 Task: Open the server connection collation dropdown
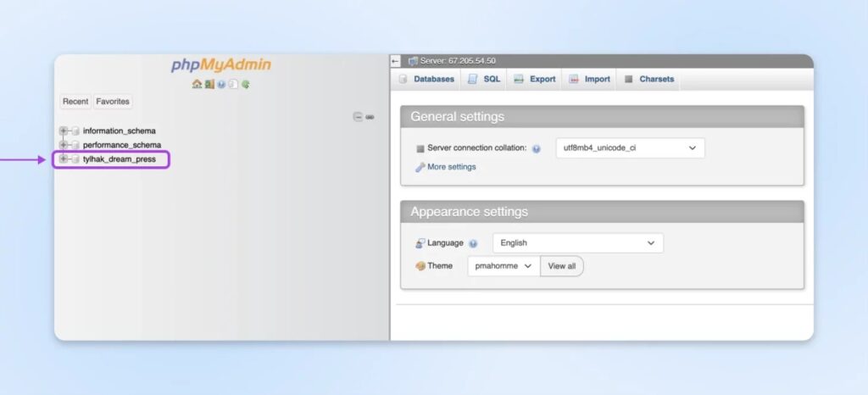click(630, 148)
